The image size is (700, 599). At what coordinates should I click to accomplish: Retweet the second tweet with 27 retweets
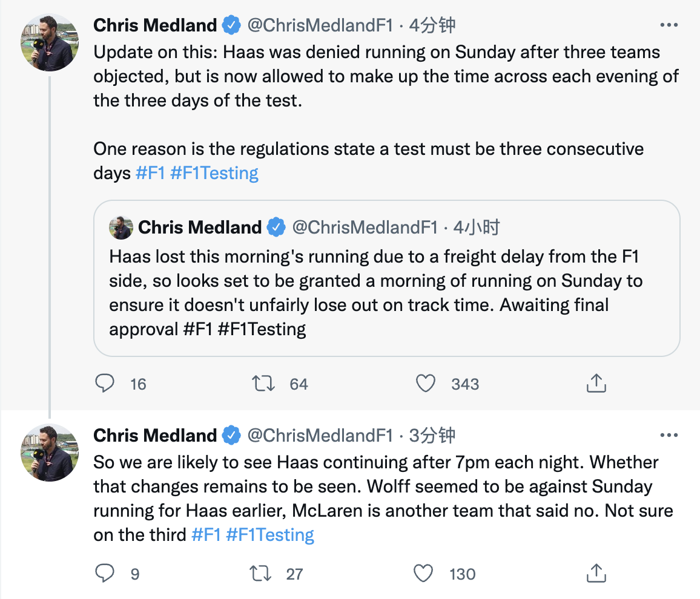(262, 573)
